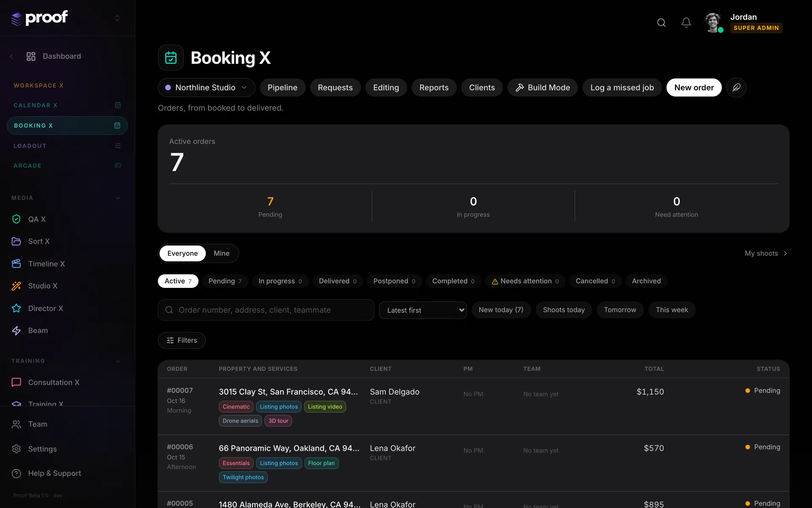
Task: Toggle the Shoots today quick filter
Action: (x=564, y=310)
